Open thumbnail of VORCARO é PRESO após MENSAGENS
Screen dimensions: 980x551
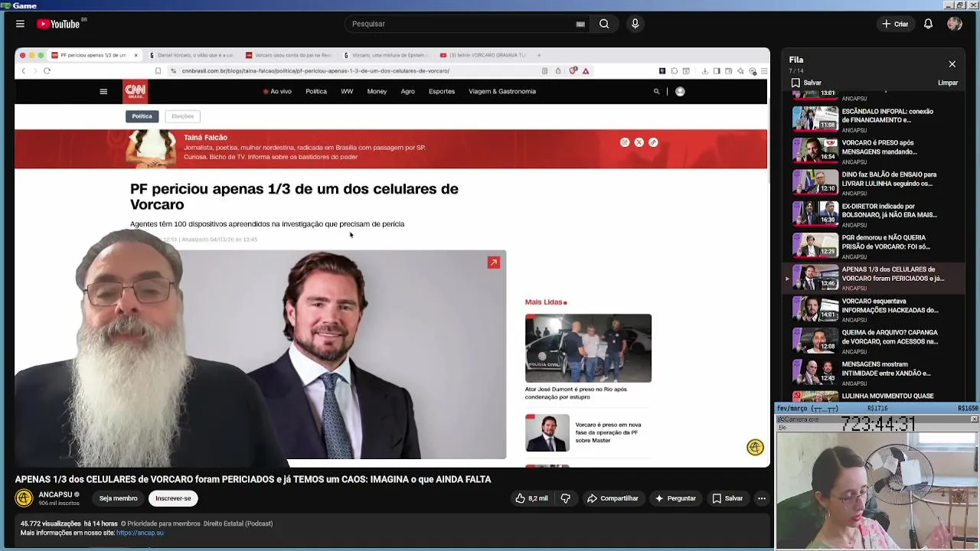click(815, 150)
